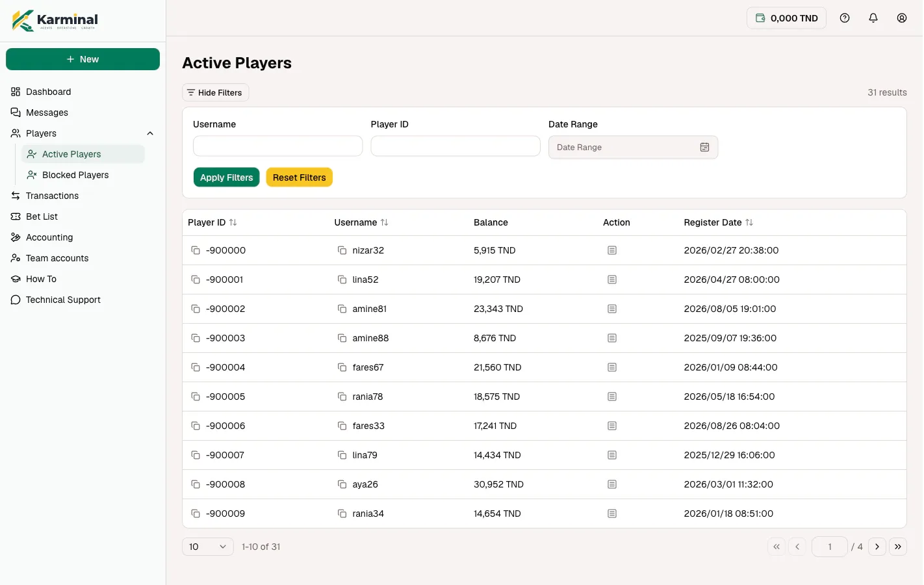Copy username fares33
This screenshot has width=924, height=585.
coord(342,426)
